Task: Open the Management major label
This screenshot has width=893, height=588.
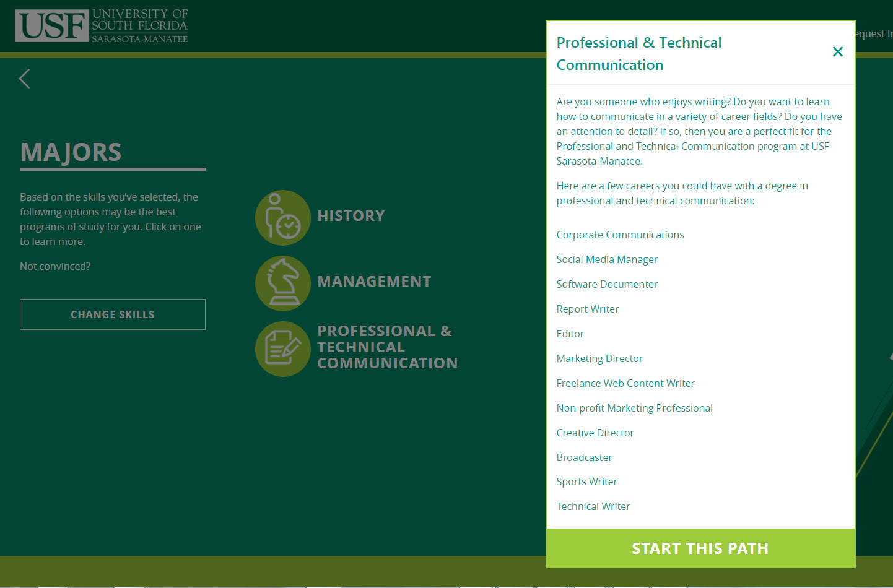Action: (x=374, y=282)
